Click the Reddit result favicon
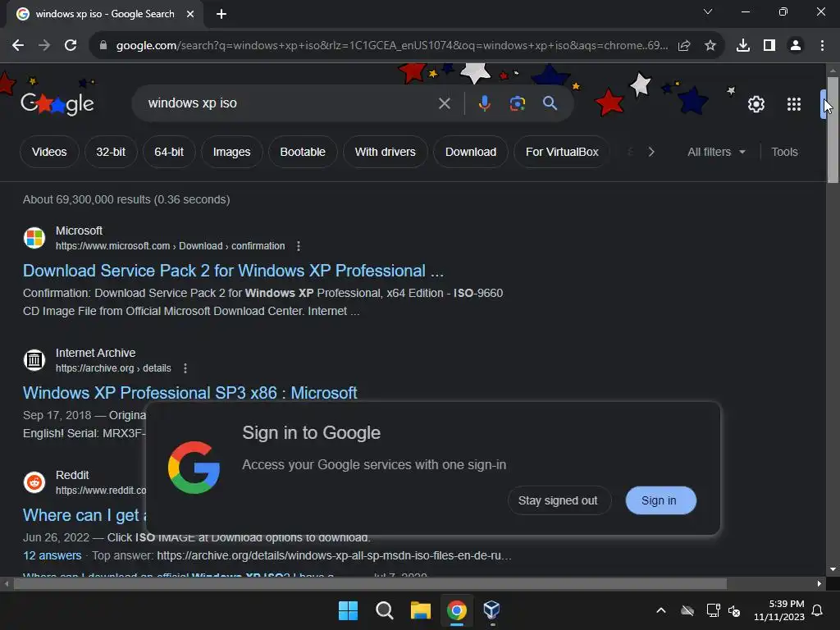The width and height of the screenshot is (840, 630). click(34, 482)
